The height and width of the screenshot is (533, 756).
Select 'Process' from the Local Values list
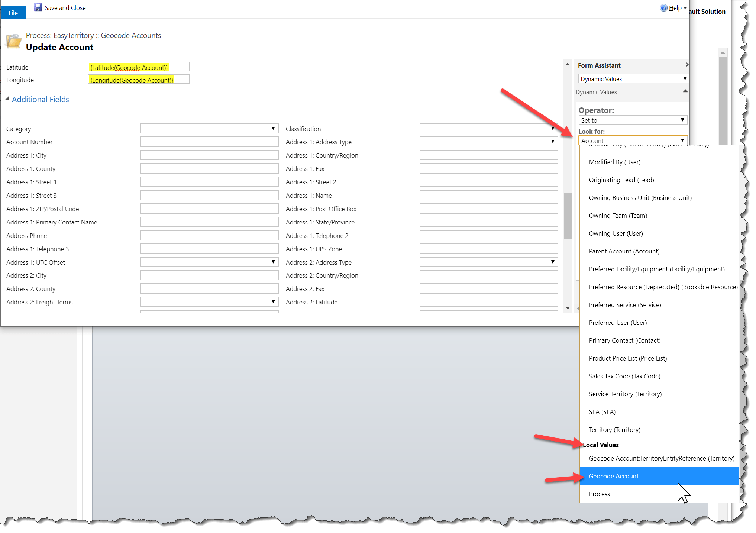pos(600,494)
